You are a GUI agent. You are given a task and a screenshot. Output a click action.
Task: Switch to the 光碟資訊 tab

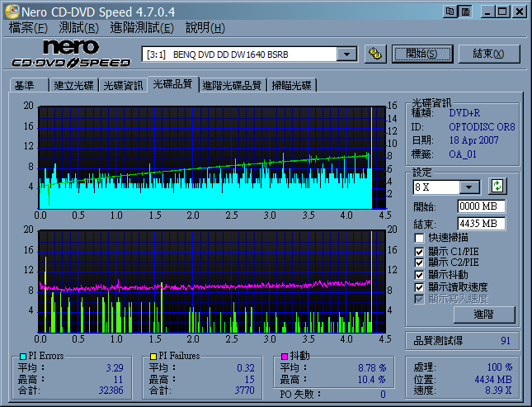[x=123, y=85]
